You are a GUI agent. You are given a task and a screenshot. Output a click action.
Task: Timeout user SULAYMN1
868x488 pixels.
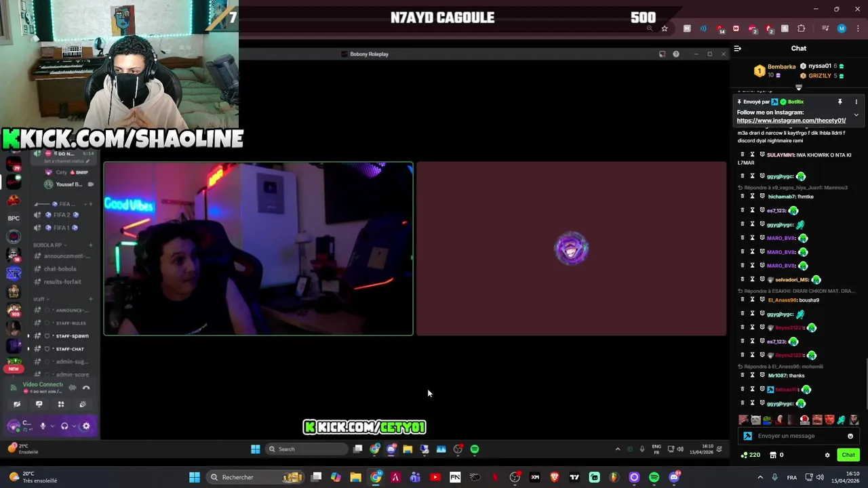(x=751, y=155)
